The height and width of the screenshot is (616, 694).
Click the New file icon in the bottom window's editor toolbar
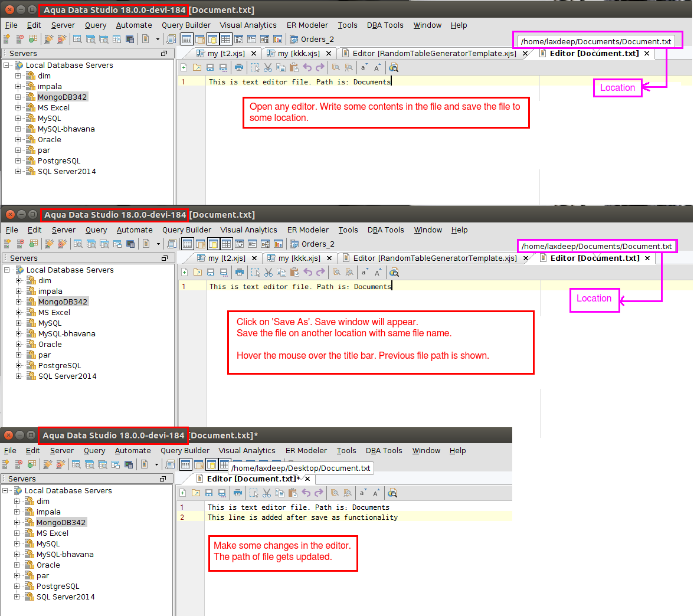(x=182, y=493)
